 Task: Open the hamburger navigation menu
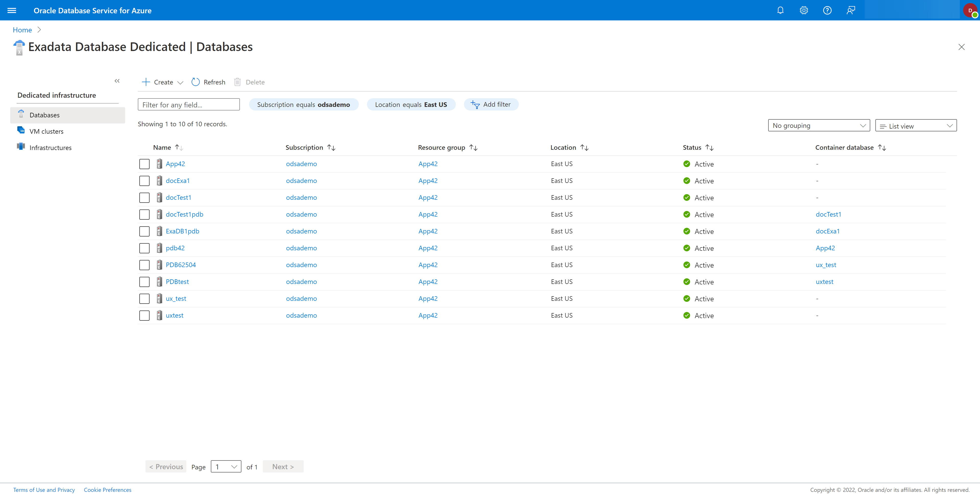(x=12, y=10)
